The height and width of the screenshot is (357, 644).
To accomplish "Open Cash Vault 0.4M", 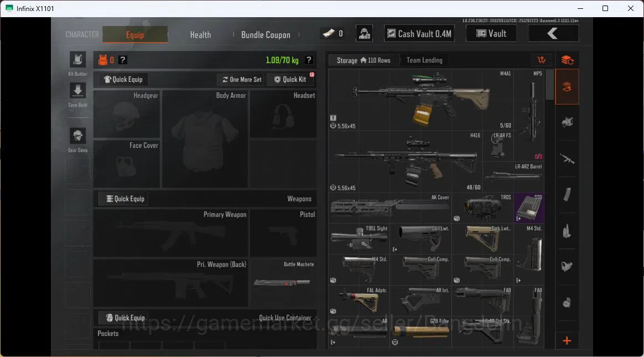I will coord(420,34).
